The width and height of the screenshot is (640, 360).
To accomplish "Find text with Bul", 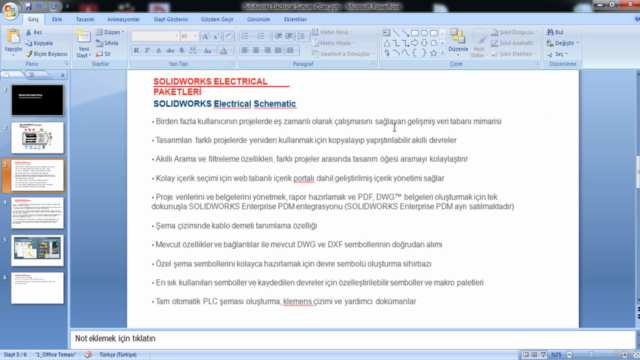I will coord(555,32).
